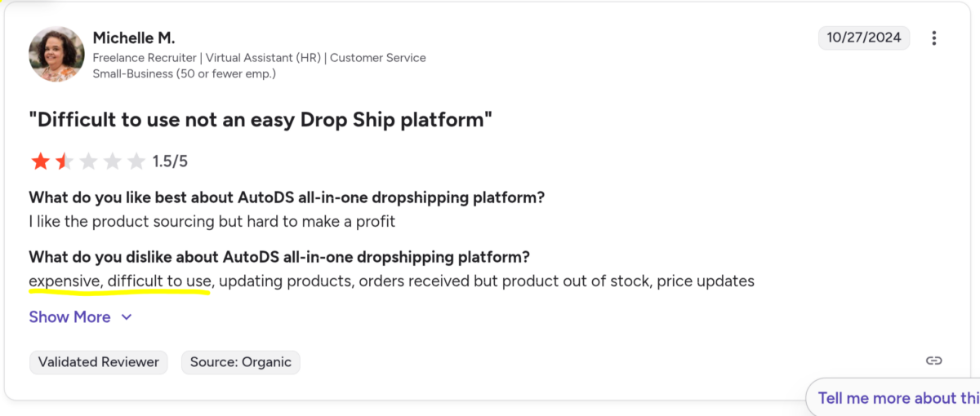
Task: Click the fourth empty gray star
Action: coord(113,162)
